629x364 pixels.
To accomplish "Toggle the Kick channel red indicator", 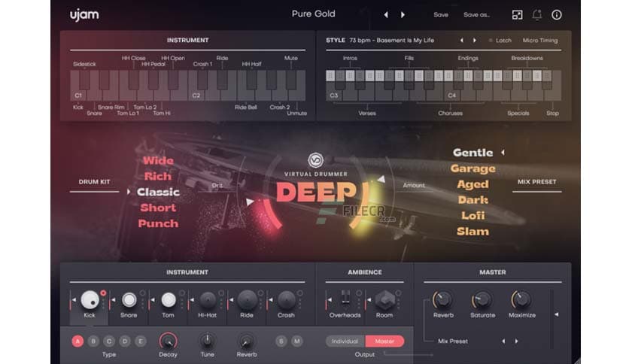I will pos(103,293).
